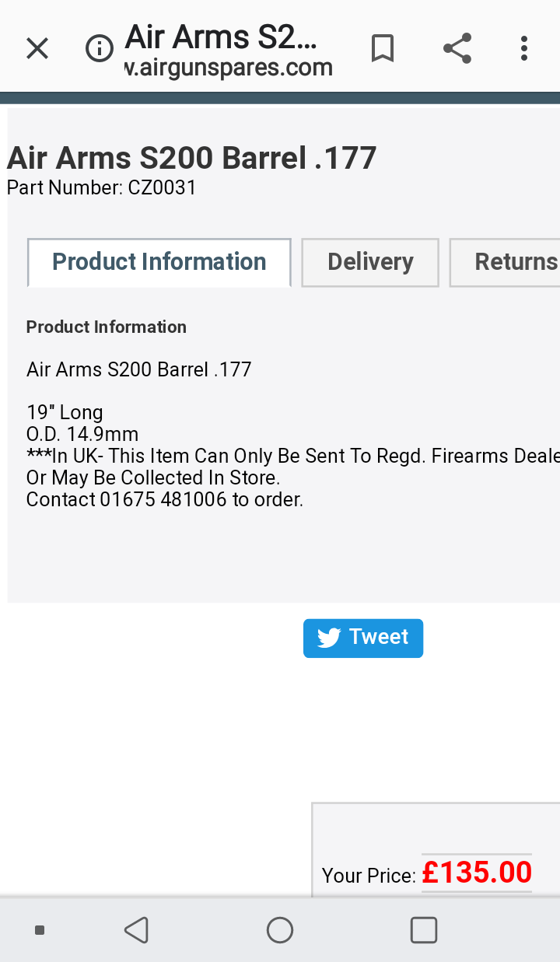The image size is (560, 962).
Task: Bookmark this page
Action: coord(383,49)
